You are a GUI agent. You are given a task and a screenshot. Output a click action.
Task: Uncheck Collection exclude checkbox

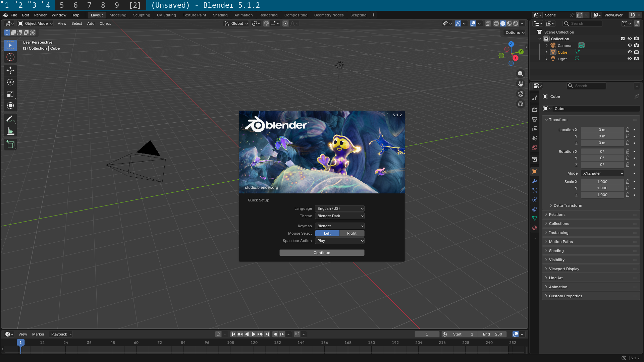pyautogui.click(x=623, y=39)
